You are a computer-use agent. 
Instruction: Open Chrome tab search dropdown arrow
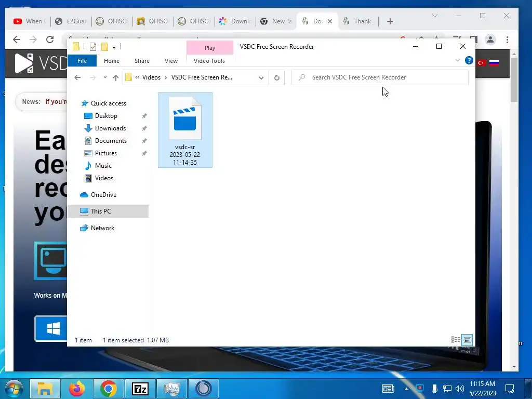point(435,16)
